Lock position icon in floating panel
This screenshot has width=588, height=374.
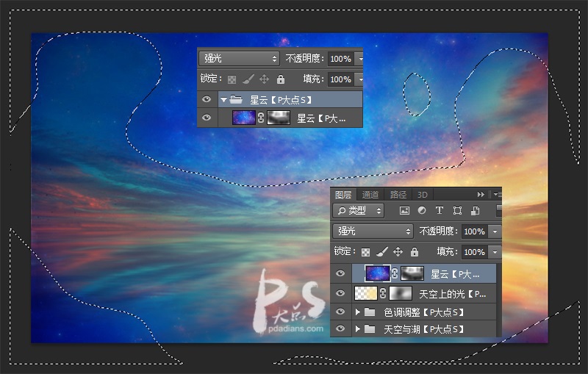click(x=265, y=79)
